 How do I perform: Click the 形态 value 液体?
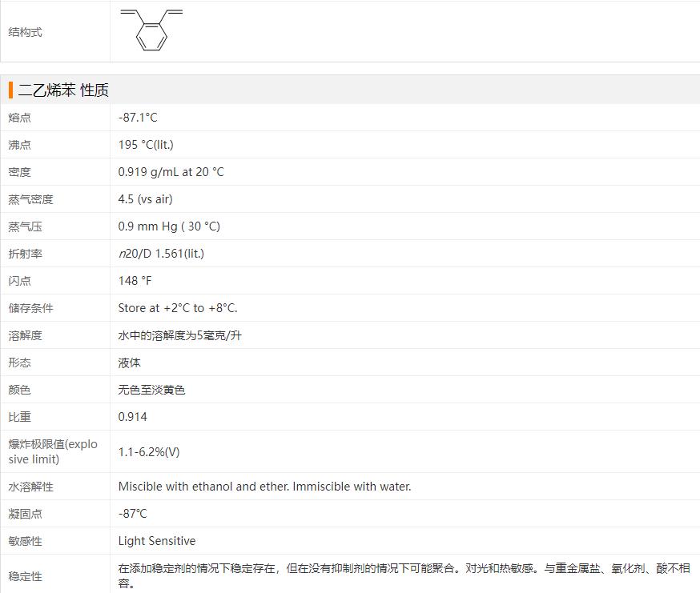[130, 363]
